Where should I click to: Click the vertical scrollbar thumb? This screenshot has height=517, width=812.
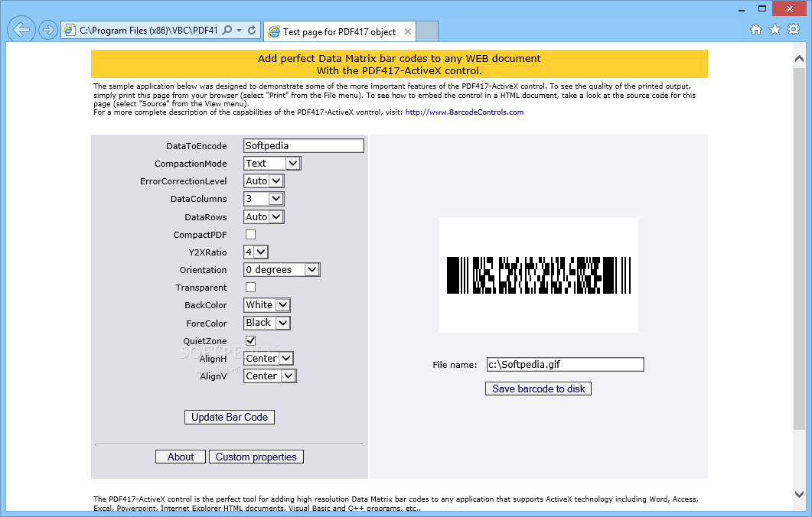click(799, 249)
